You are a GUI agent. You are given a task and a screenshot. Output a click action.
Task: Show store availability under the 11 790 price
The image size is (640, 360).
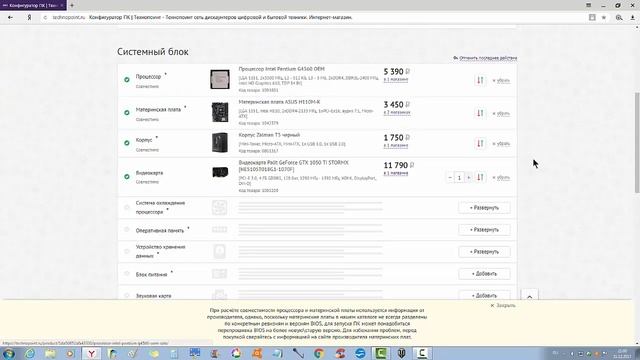[x=396, y=173]
